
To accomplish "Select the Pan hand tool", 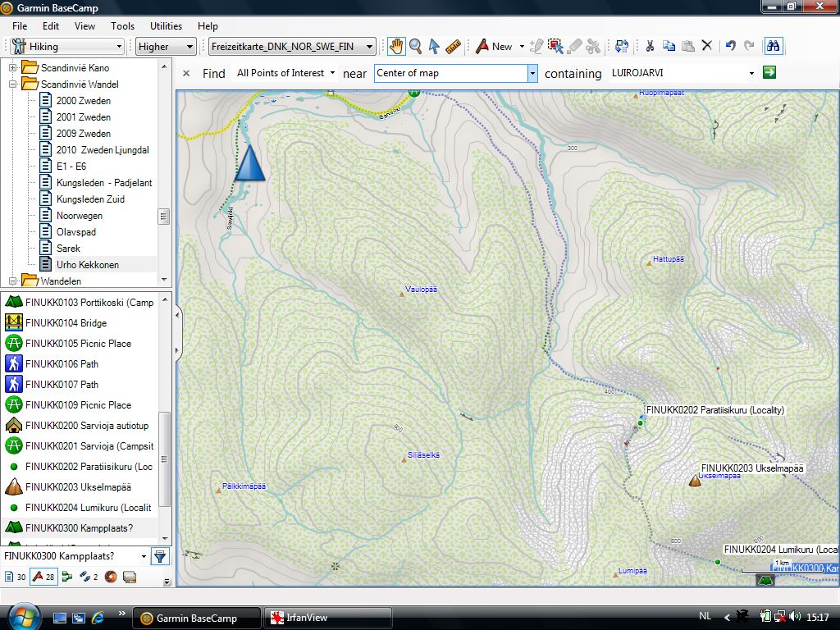I will (396, 47).
